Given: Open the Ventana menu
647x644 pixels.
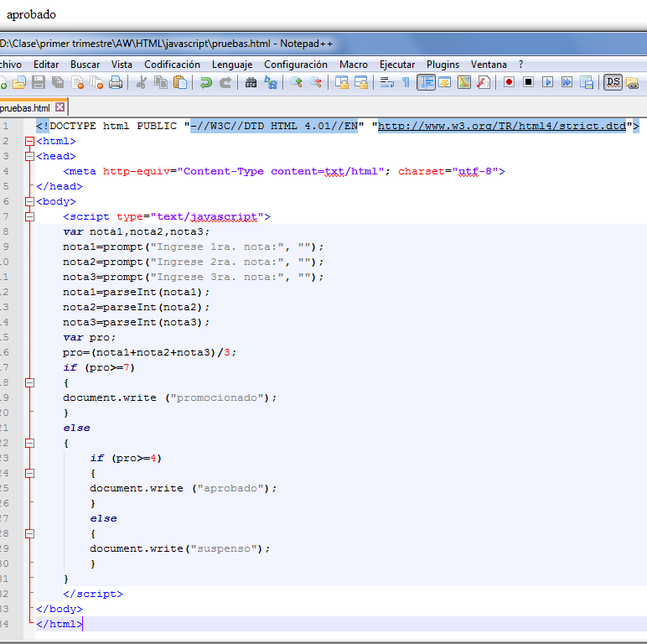Looking at the screenshot, I should point(489,65).
